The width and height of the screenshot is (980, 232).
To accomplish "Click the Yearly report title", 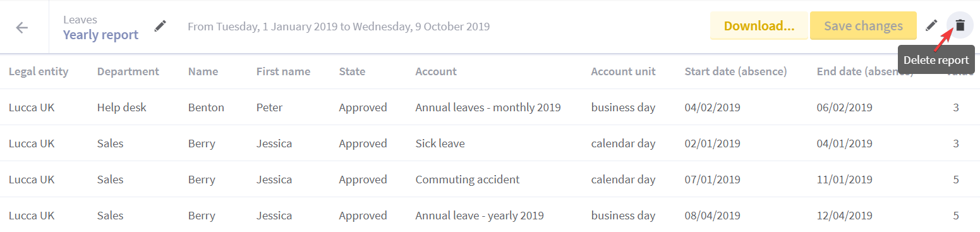I will [x=100, y=35].
